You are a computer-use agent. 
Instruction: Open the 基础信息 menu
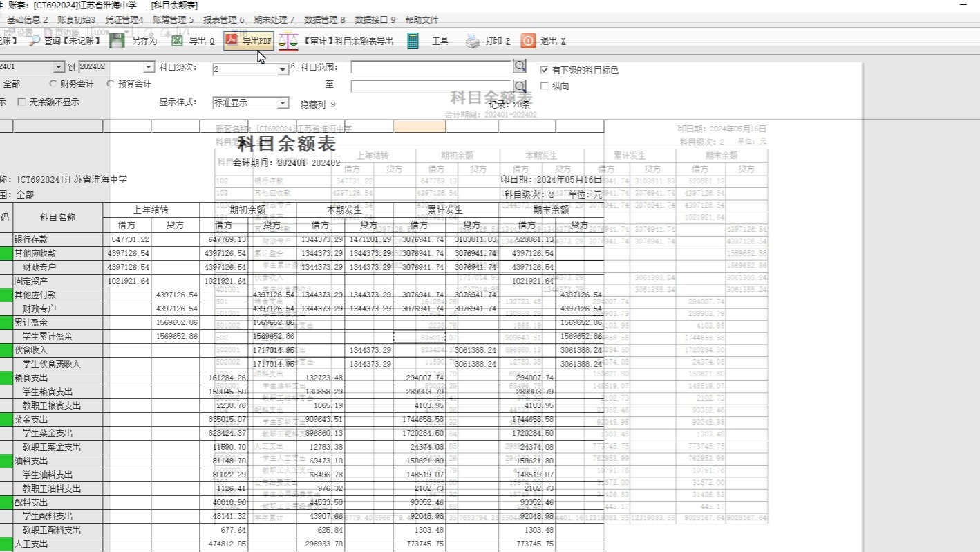[27, 20]
